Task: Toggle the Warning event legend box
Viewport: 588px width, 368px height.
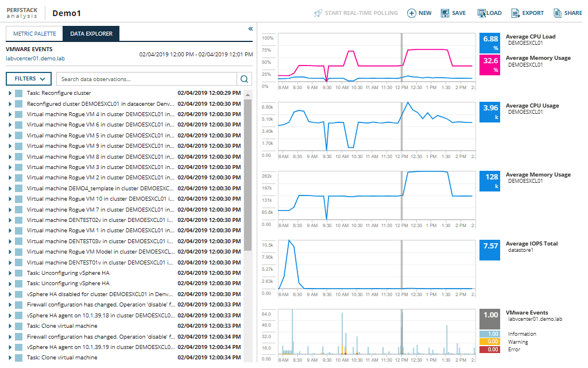Action: 490,342
